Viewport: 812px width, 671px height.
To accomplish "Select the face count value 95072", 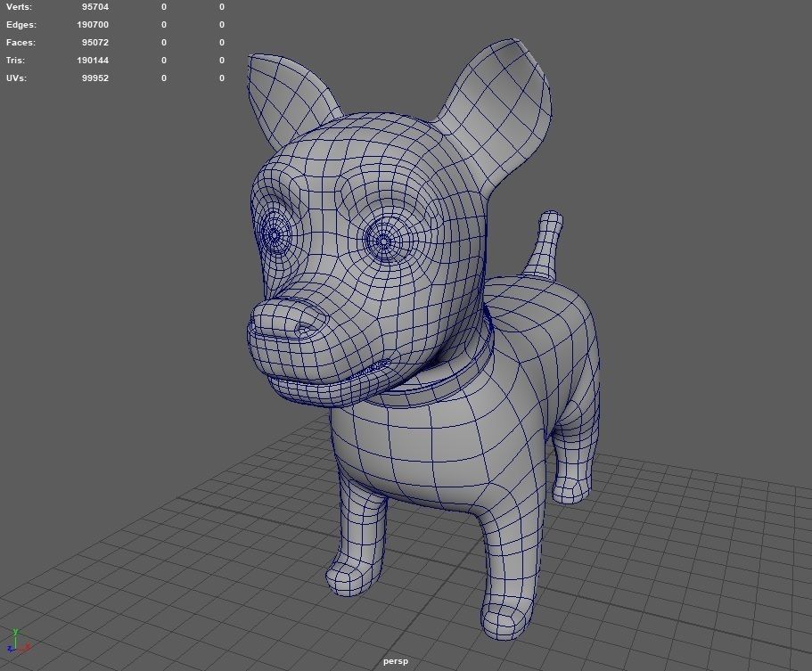I will click(x=95, y=43).
